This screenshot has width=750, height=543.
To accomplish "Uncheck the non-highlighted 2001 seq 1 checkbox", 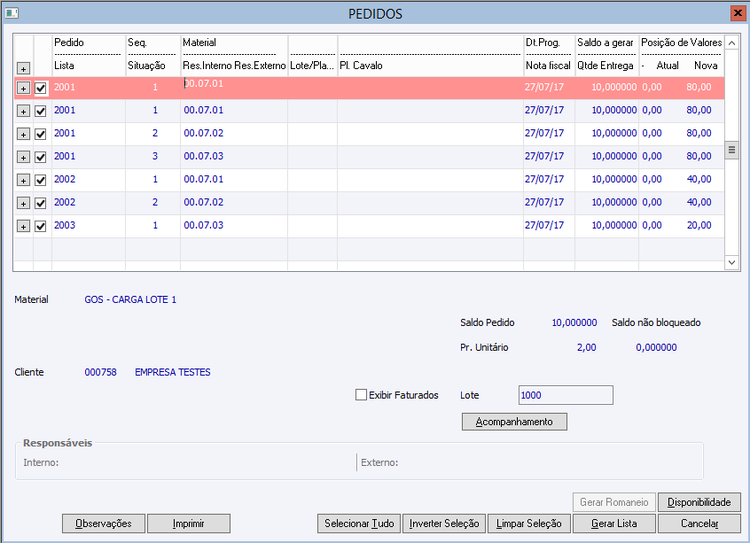I will click(41, 111).
